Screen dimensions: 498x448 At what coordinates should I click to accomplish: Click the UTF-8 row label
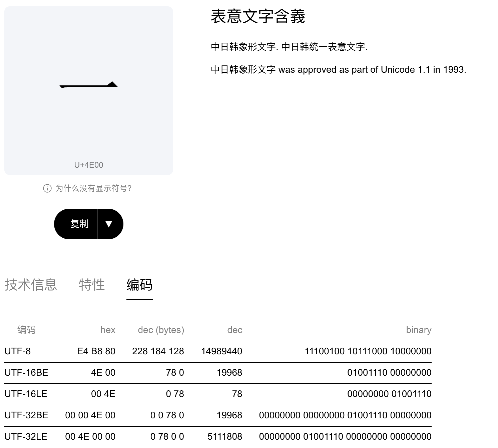tap(18, 351)
